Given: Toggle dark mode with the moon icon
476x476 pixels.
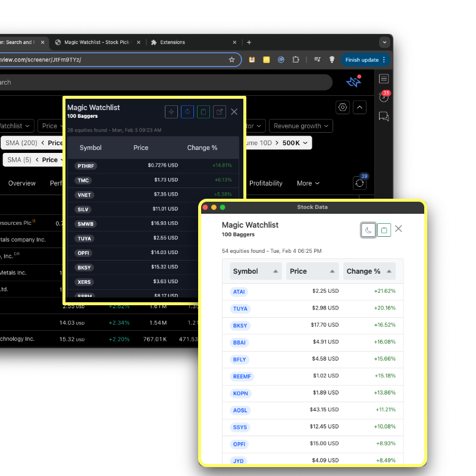Looking at the screenshot, I should pyautogui.click(x=368, y=230).
